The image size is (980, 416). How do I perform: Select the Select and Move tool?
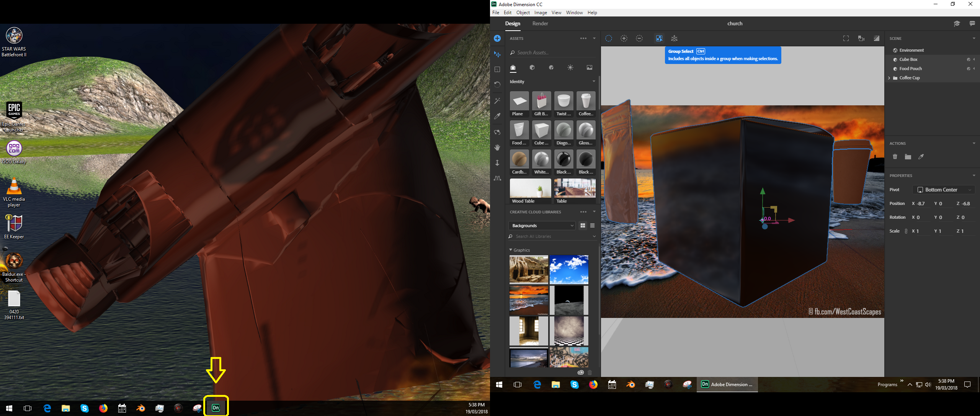point(497,54)
